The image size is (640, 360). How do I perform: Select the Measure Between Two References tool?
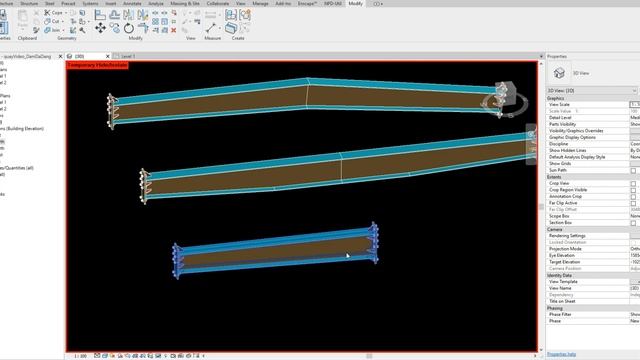click(211, 28)
